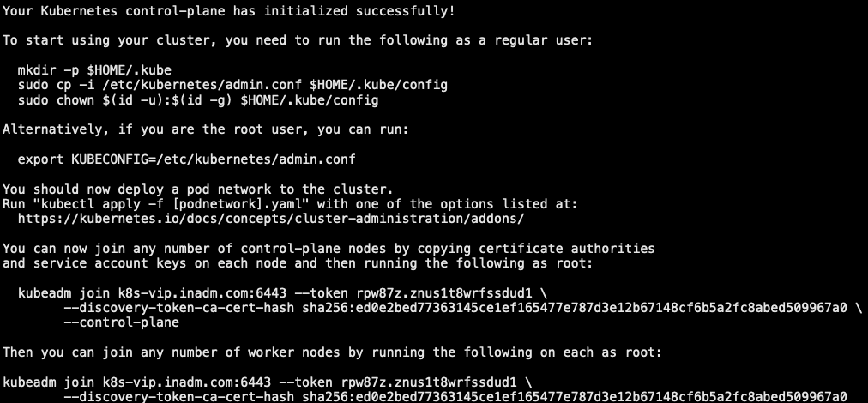Click the "export KUBECONFIG=/etc/kubernetes/admin.conf" line

pos(187,159)
